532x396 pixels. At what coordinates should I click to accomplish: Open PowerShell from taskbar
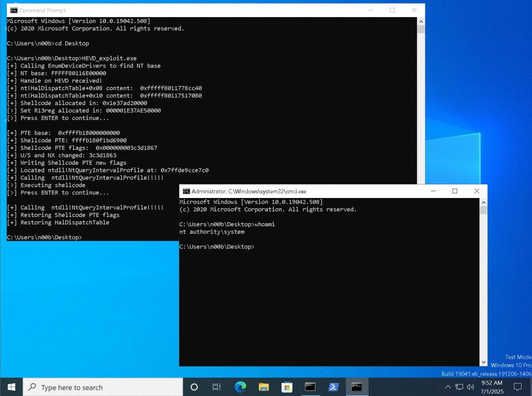coord(333,387)
